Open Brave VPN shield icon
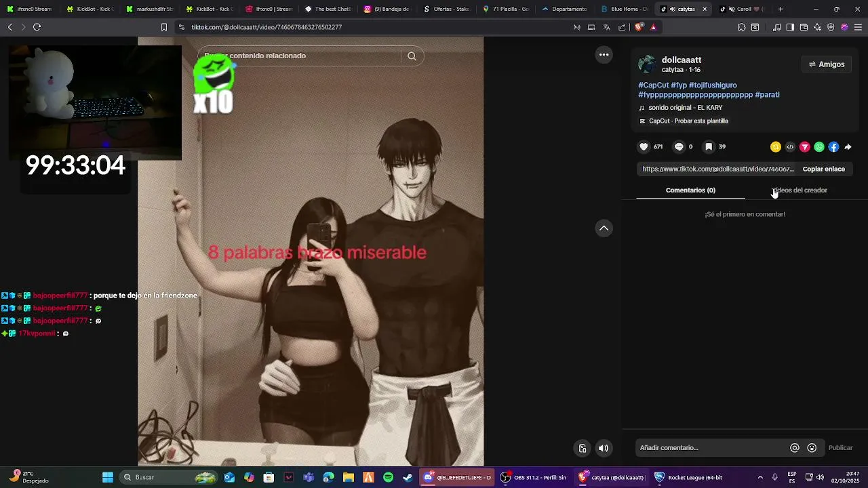 831,27
